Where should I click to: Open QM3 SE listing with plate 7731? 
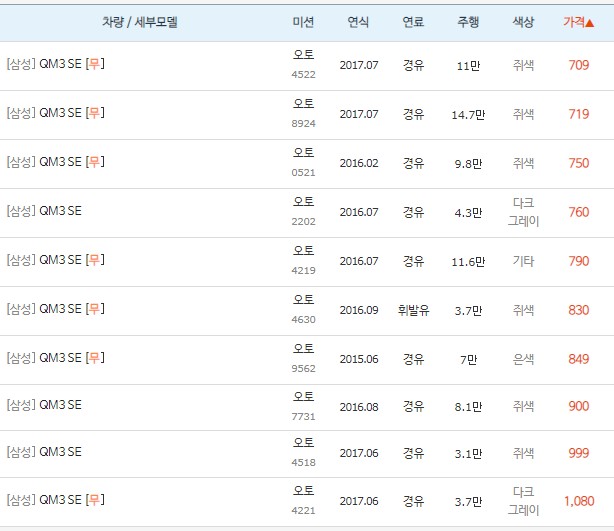coord(44,405)
